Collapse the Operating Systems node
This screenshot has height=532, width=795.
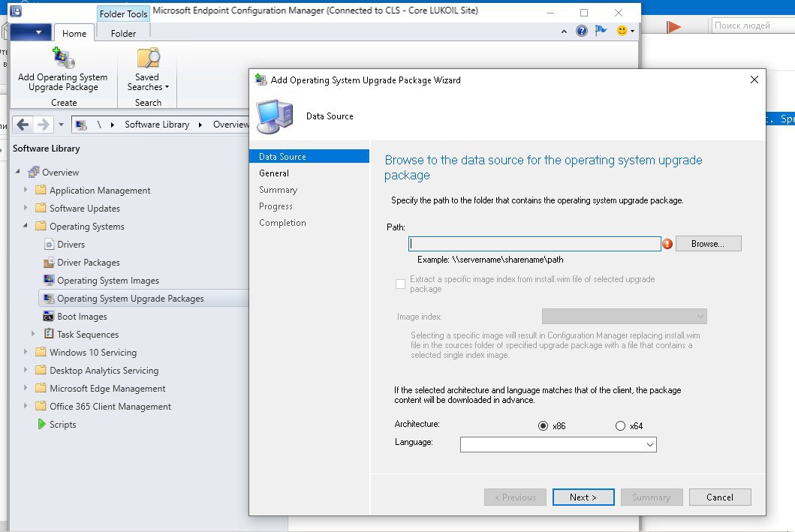26,225
